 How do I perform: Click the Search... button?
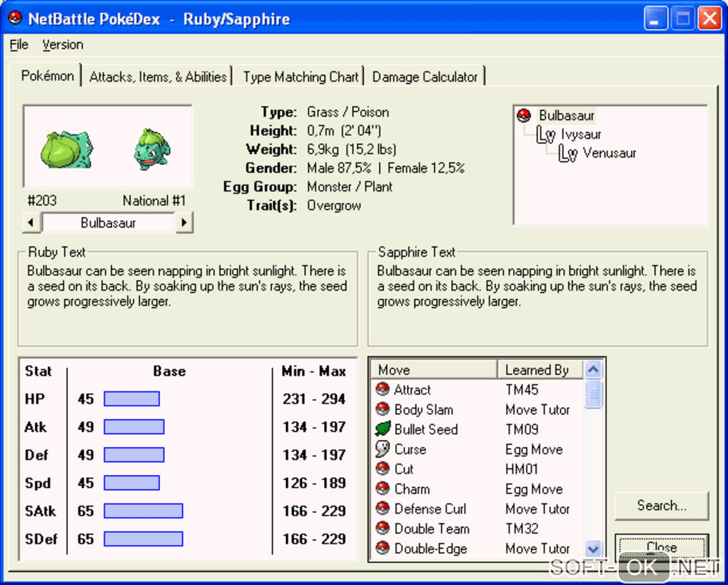click(x=662, y=505)
